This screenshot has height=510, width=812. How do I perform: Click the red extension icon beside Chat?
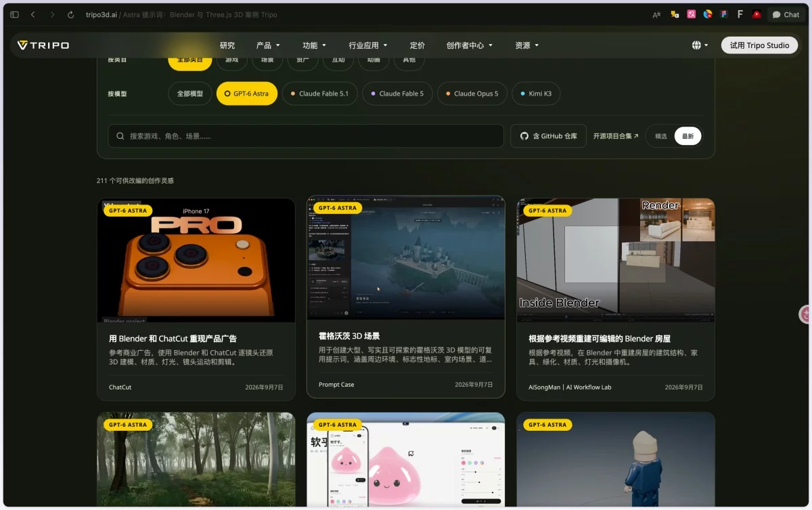click(x=757, y=14)
